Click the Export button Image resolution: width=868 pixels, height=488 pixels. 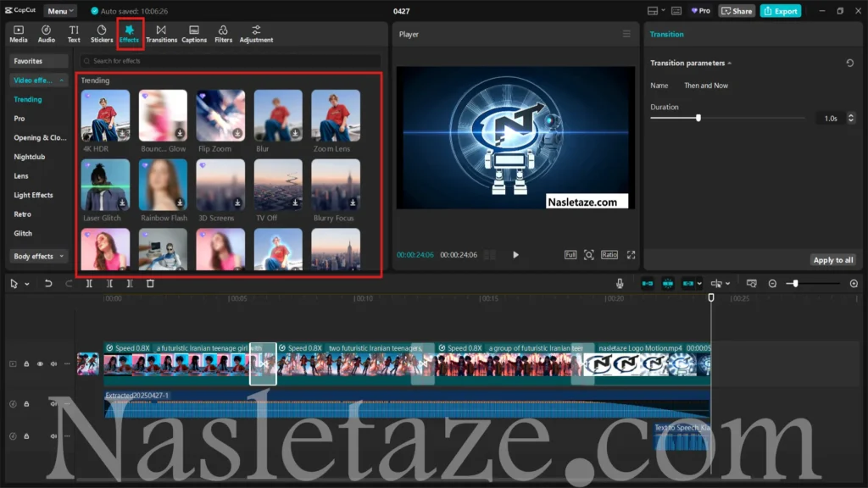[781, 11]
